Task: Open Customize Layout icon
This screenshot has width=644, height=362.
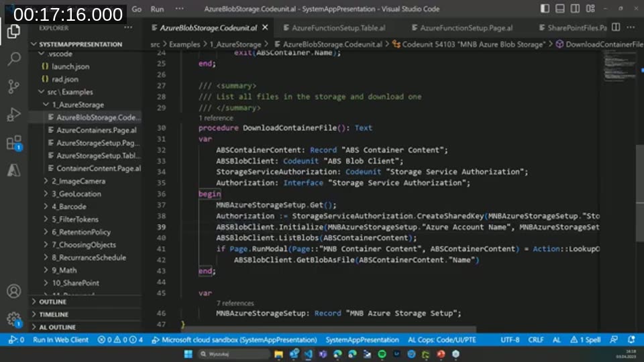Action: click(x=590, y=9)
